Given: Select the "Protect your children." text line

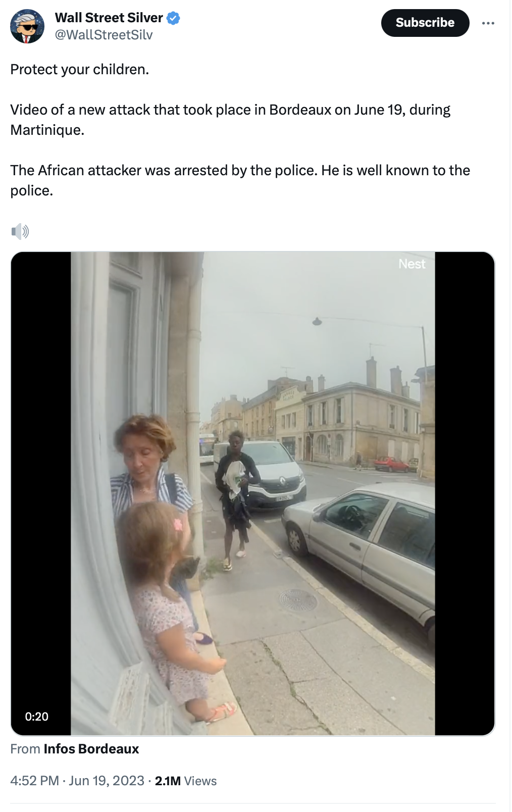Looking at the screenshot, I should [x=80, y=69].
